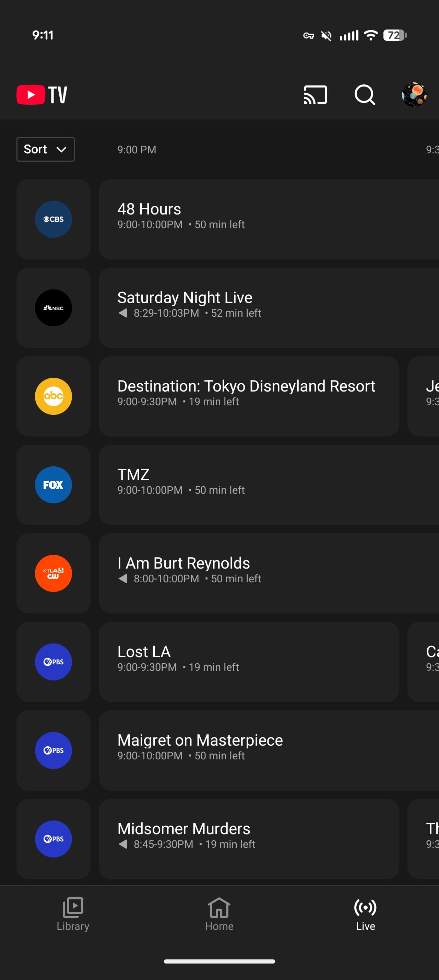Tap the KTLA 5 CW channel logo
Screen dimensions: 439x980
click(53, 573)
